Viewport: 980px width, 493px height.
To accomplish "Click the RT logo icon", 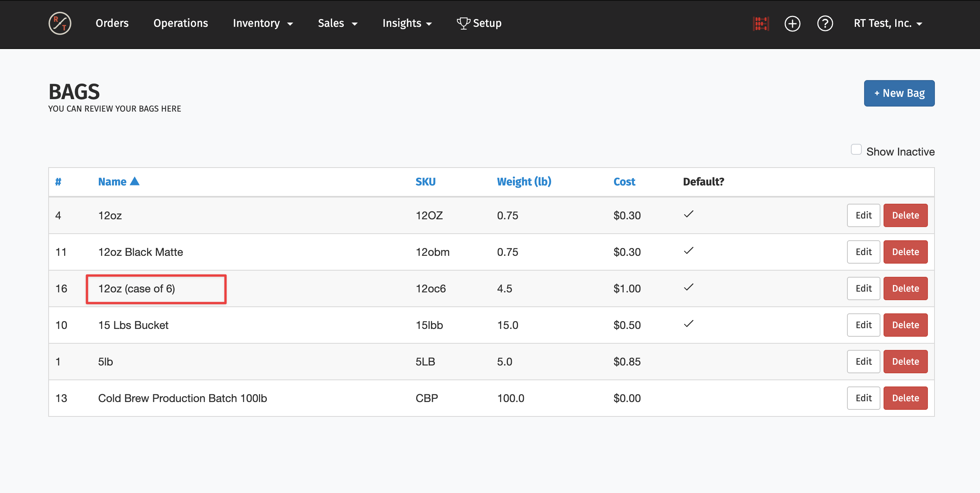I will [x=60, y=23].
